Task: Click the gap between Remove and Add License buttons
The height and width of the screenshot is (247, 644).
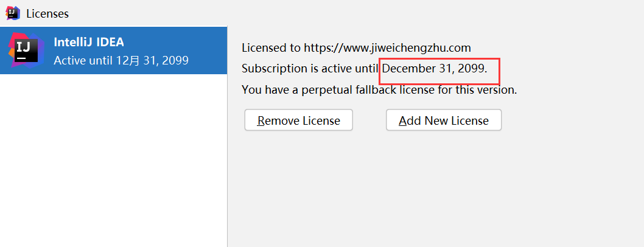Action: pyautogui.click(x=369, y=120)
